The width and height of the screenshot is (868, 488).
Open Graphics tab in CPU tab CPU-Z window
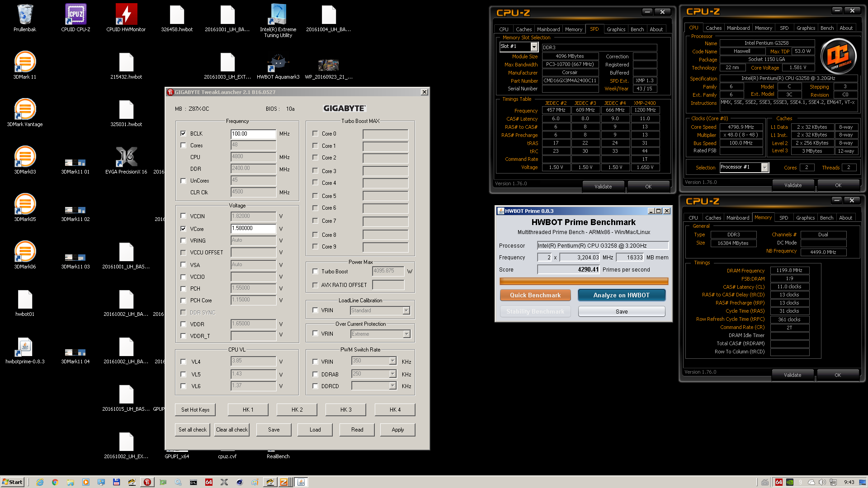pyautogui.click(x=806, y=28)
